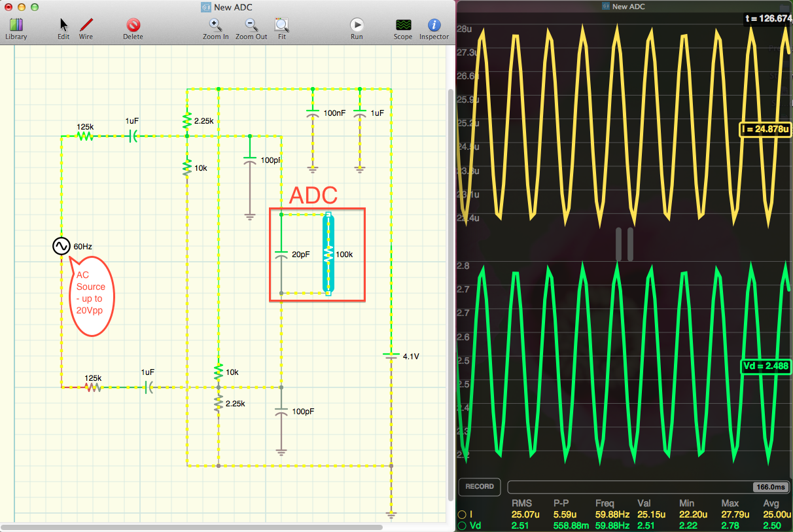
Task: Click the RMS column header
Action: coord(521,503)
